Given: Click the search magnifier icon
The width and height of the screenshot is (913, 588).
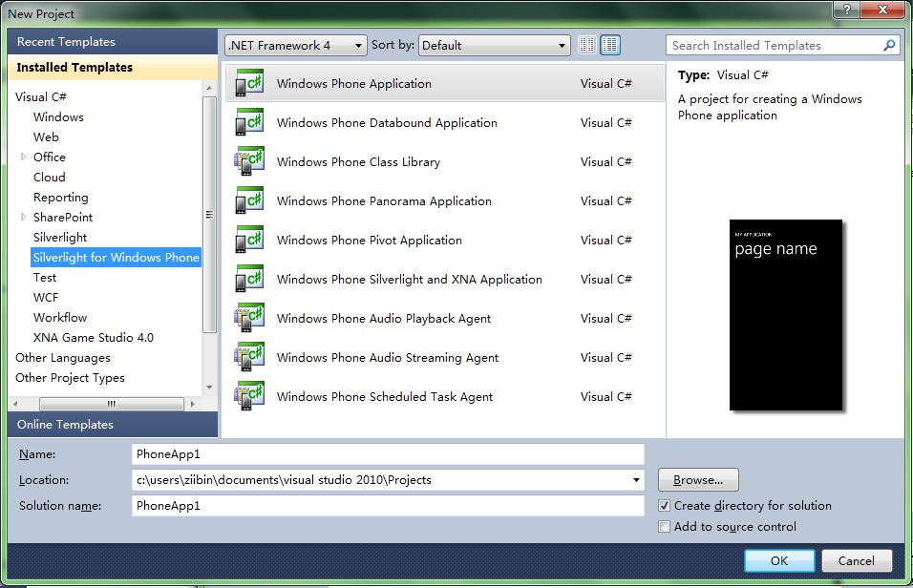Looking at the screenshot, I should (x=889, y=45).
